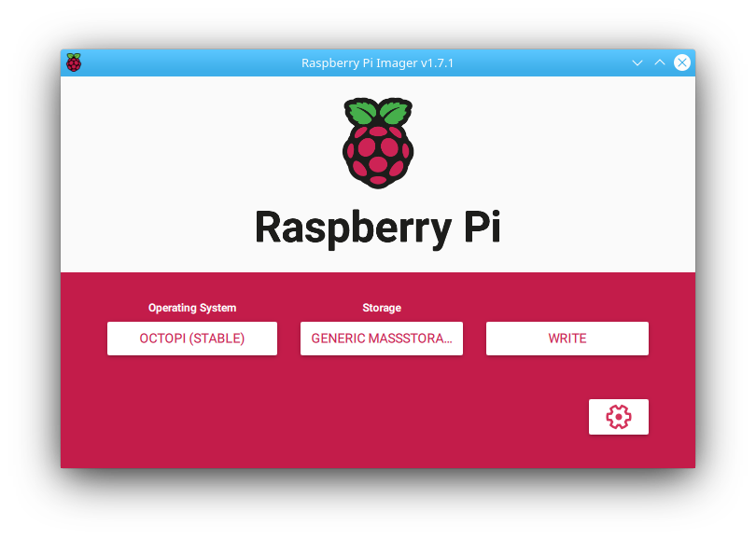Choose storage GENERIC MASSSTORA... button
Viewport: 756px width, 540px height.
(382, 339)
